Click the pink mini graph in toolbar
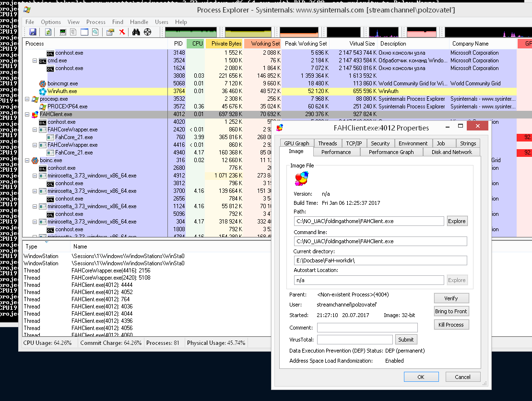 (421, 32)
